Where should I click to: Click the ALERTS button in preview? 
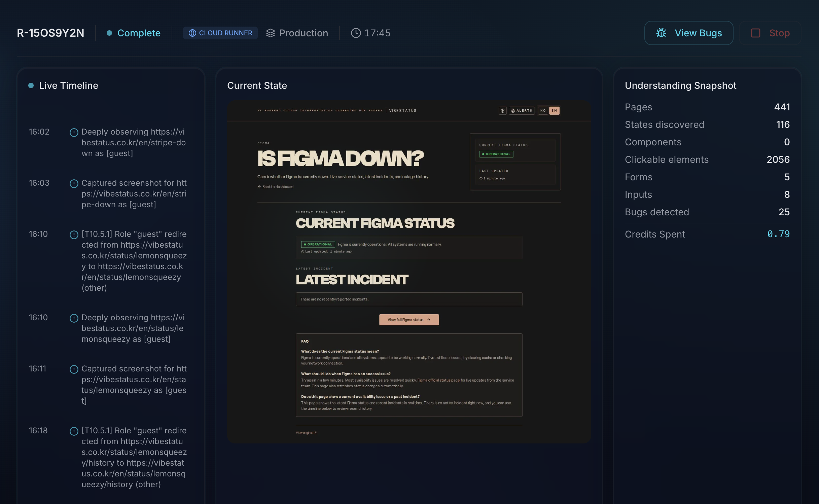coord(522,110)
